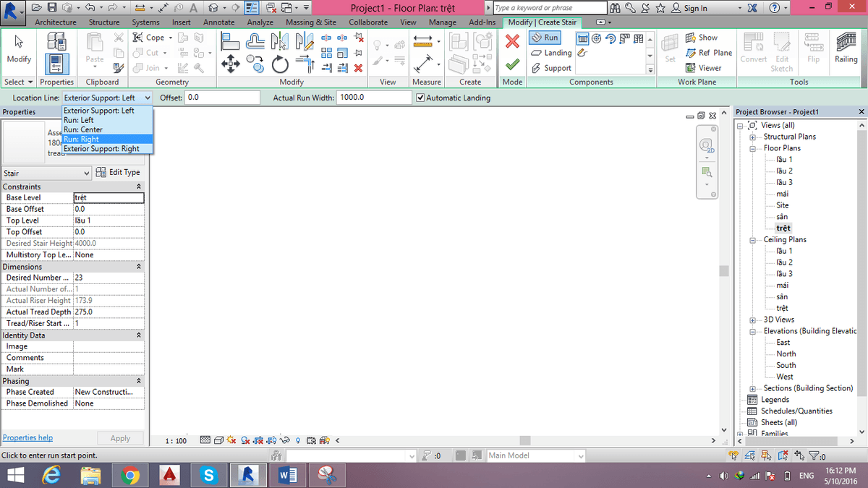Click the Offset tool

[x=255, y=41]
